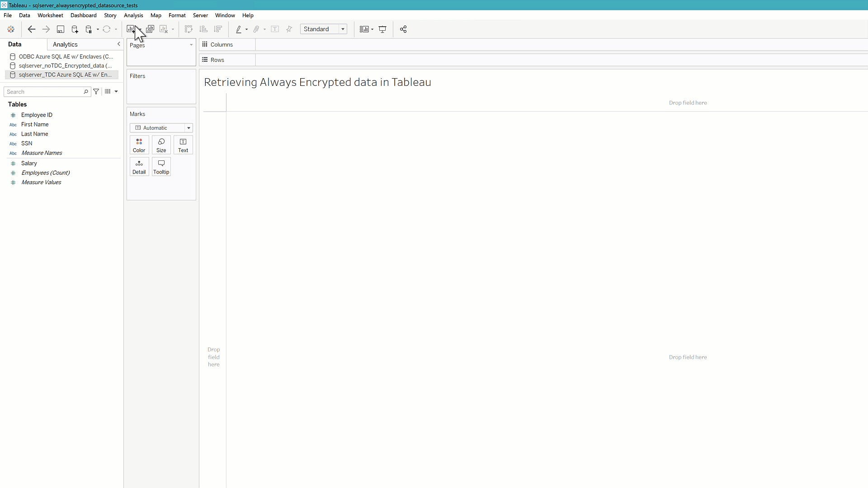Click the Show/Hide Cards icon
868x488 pixels.
pyautogui.click(x=364, y=29)
